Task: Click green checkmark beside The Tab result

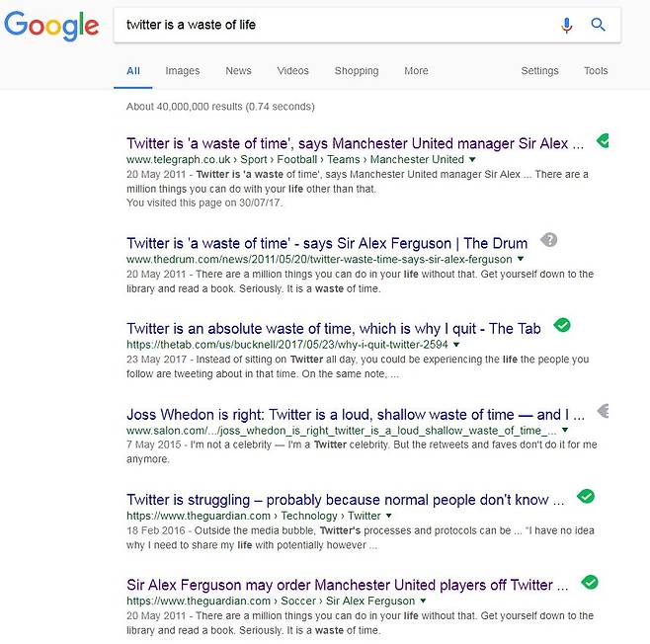Action: [x=562, y=326]
